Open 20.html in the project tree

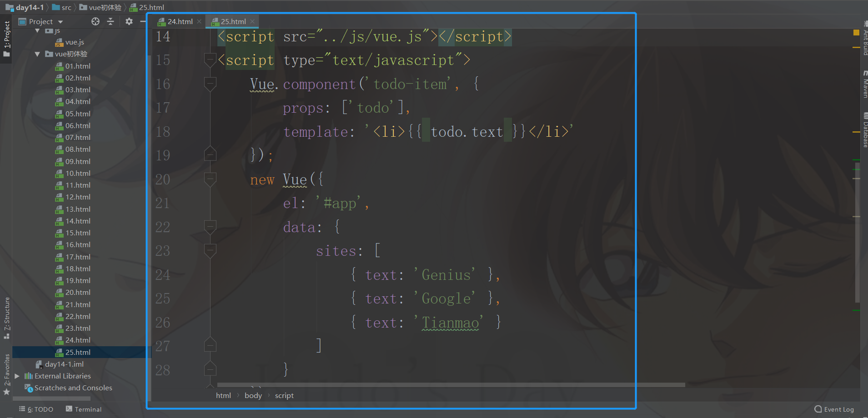tap(78, 293)
